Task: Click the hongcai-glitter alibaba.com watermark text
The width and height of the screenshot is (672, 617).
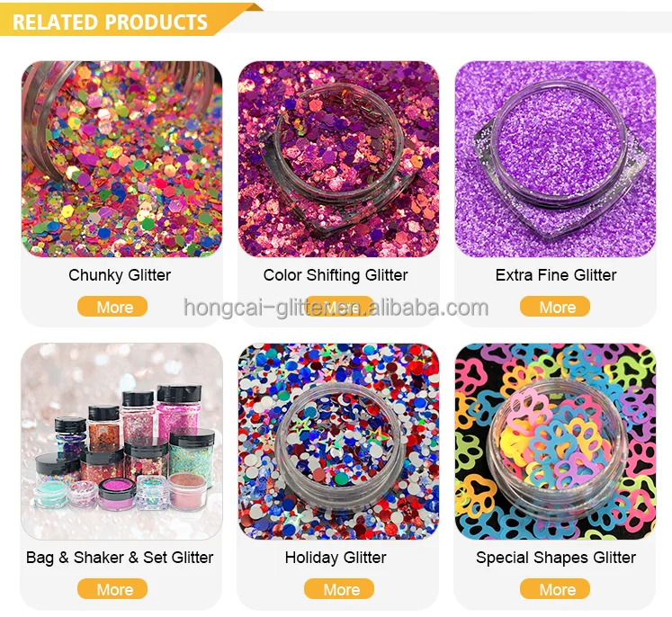Action: click(336, 308)
